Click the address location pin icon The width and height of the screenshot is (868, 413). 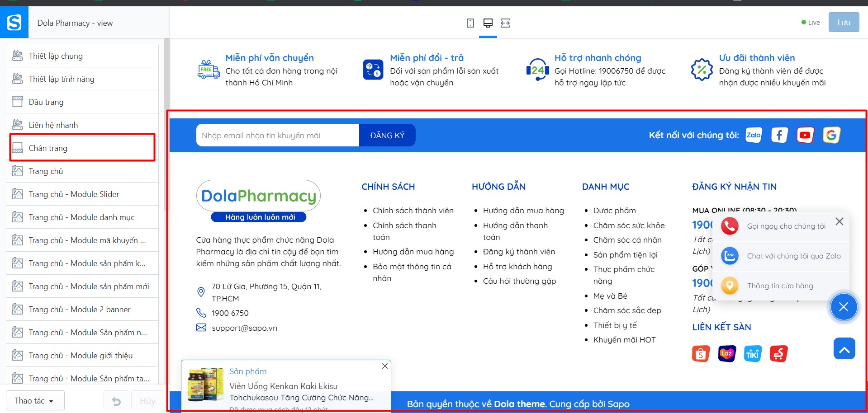pos(201,292)
